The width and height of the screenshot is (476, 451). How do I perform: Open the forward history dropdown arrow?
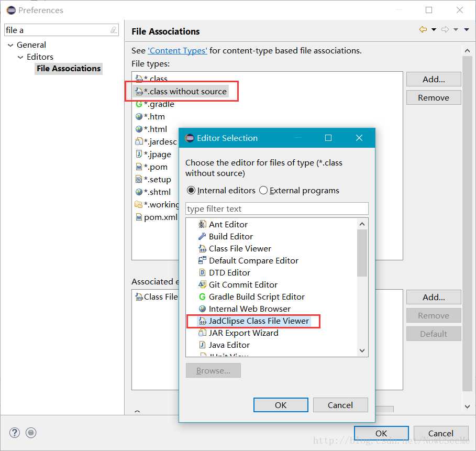(x=456, y=29)
